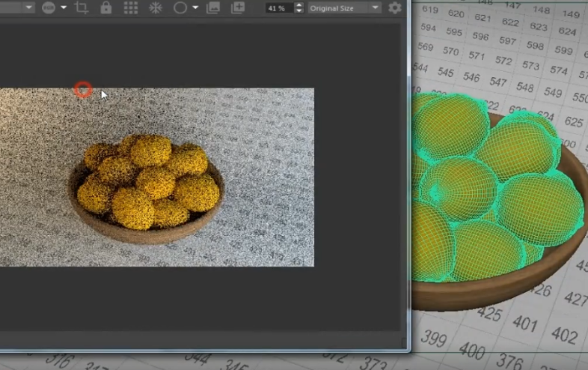The height and width of the screenshot is (370, 588).
Task: Open the Original Size dropdown
Action: coord(345,7)
